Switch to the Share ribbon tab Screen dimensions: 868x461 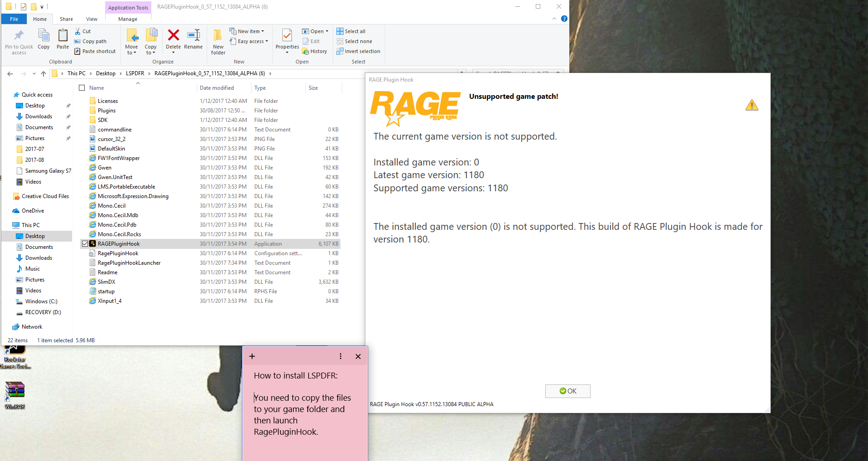66,19
